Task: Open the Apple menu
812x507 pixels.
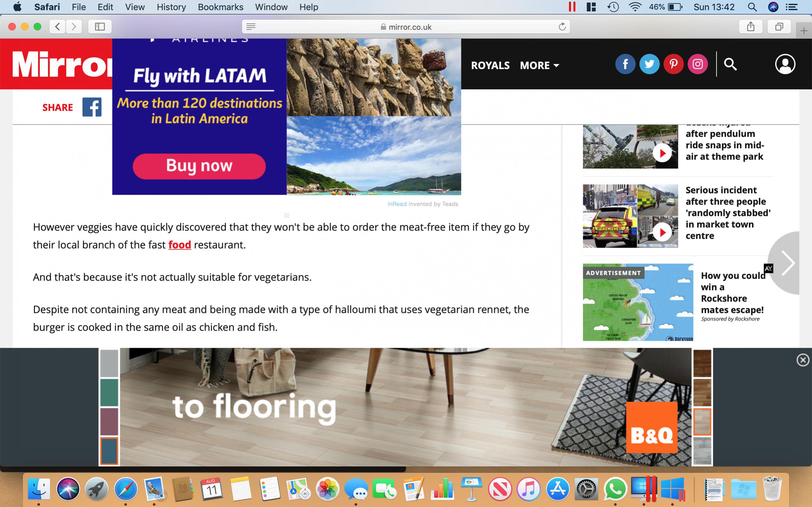Action: 17,7
